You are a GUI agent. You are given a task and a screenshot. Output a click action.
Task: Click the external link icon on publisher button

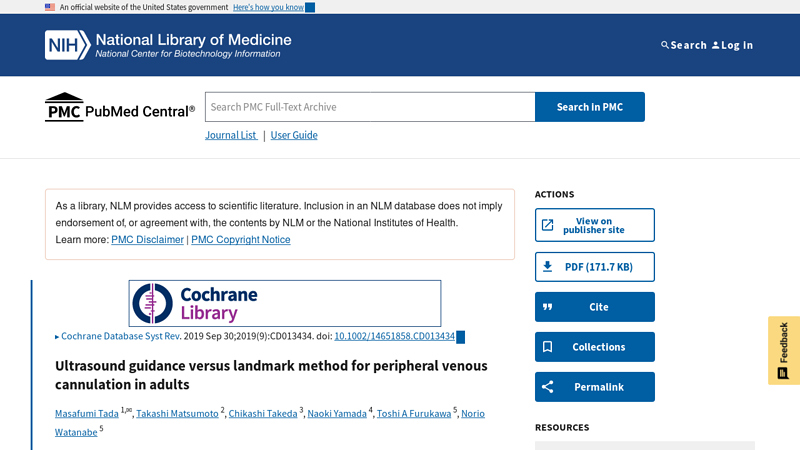[x=547, y=225]
